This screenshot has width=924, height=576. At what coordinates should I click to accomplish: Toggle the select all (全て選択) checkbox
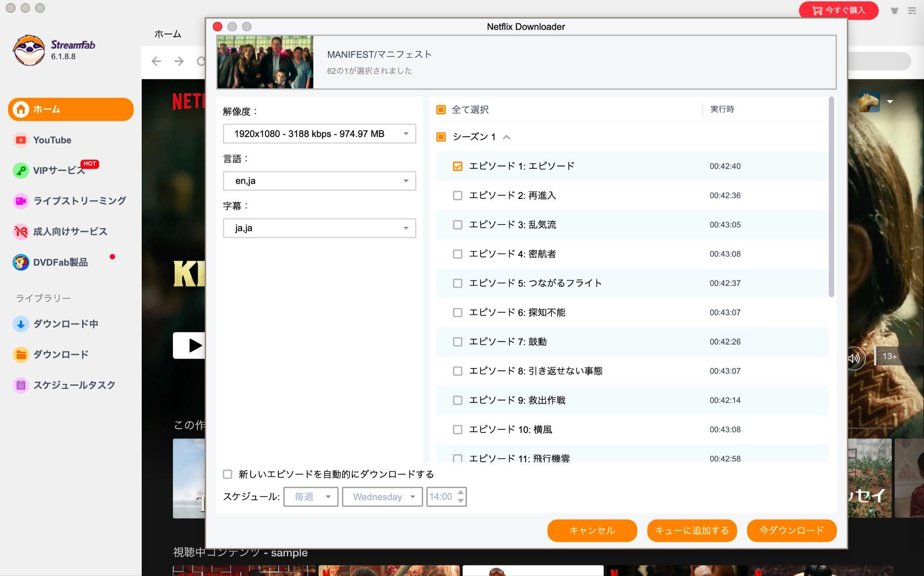coord(441,110)
